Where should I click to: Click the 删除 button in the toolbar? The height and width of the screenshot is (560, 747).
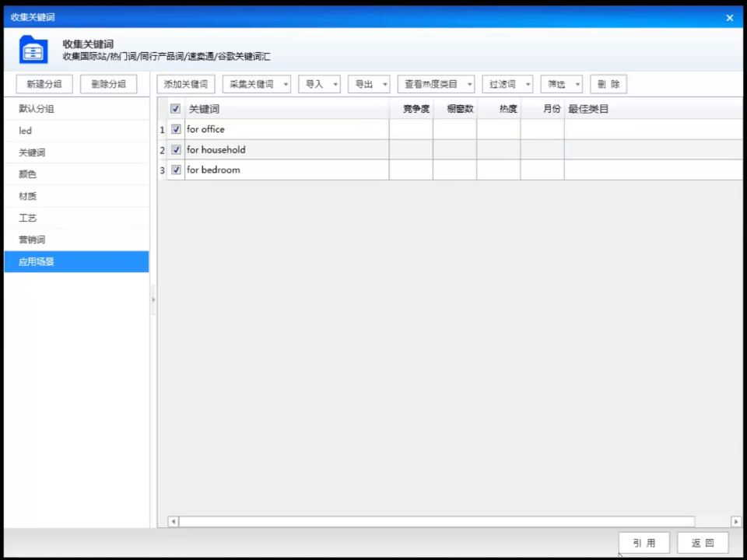(x=608, y=84)
